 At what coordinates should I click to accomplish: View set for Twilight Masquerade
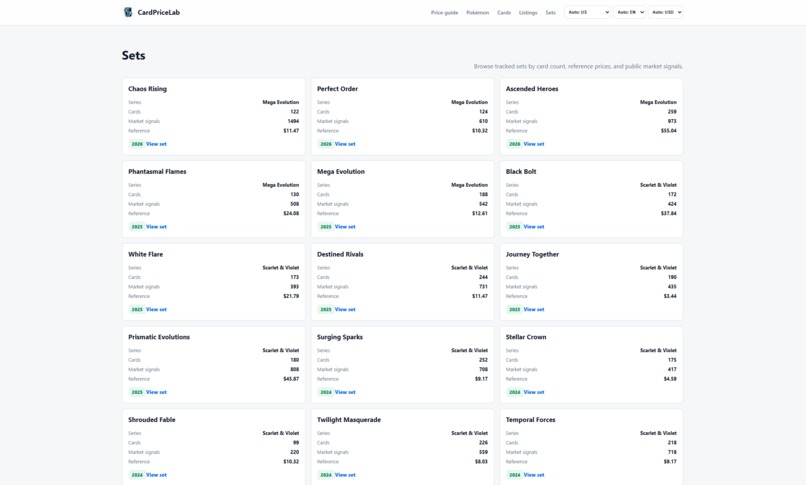point(345,475)
